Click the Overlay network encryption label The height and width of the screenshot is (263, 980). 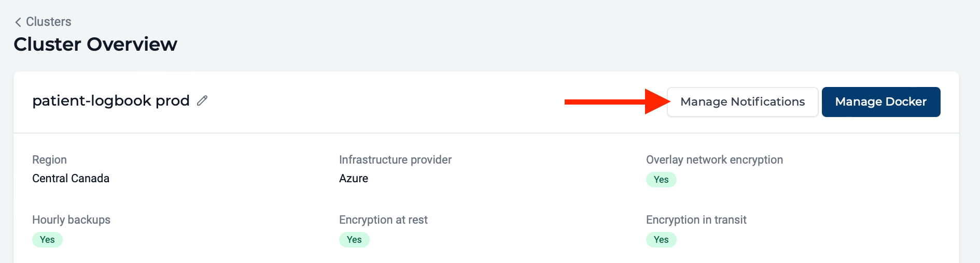[715, 160]
